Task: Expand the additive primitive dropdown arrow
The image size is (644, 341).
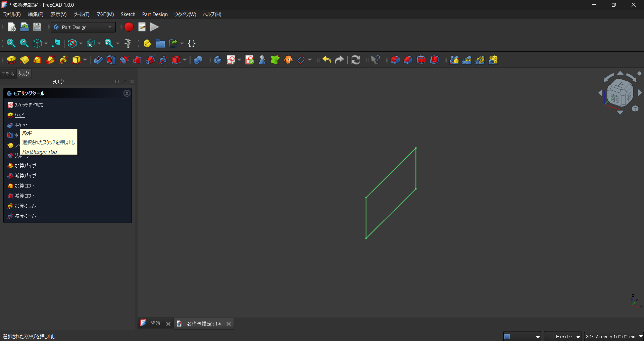Action: pyautogui.click(x=85, y=60)
